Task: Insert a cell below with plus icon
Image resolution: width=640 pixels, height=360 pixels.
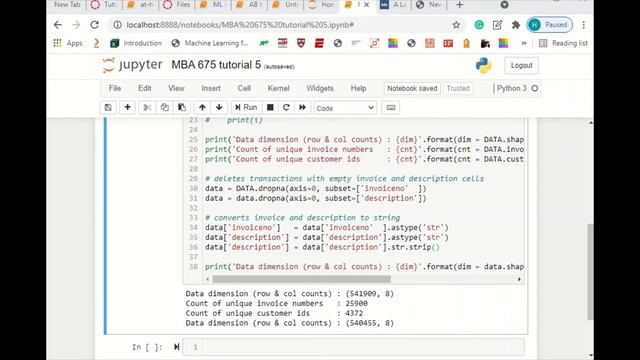Action: pos(127,107)
